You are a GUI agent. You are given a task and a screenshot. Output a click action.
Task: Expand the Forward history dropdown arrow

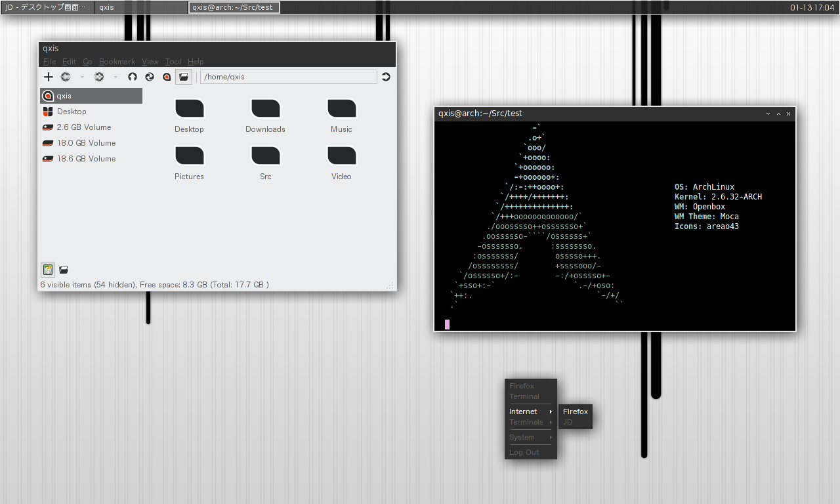(x=115, y=77)
